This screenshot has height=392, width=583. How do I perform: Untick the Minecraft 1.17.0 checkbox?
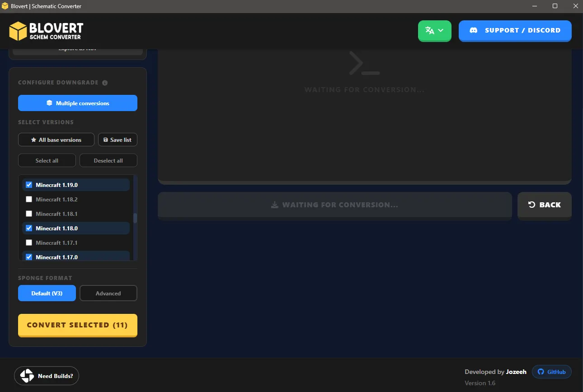click(29, 257)
